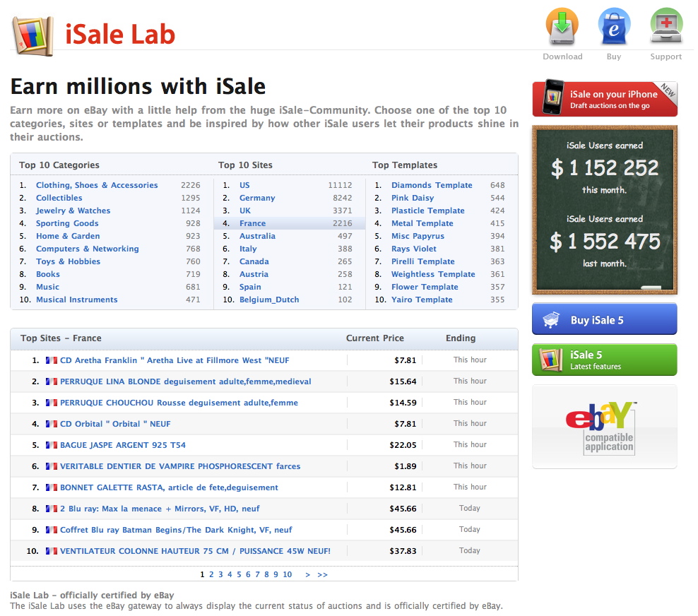Image resolution: width=698 pixels, height=616 pixels.
Task: Select the Toys & Hobbies category
Action: pyautogui.click(x=68, y=261)
